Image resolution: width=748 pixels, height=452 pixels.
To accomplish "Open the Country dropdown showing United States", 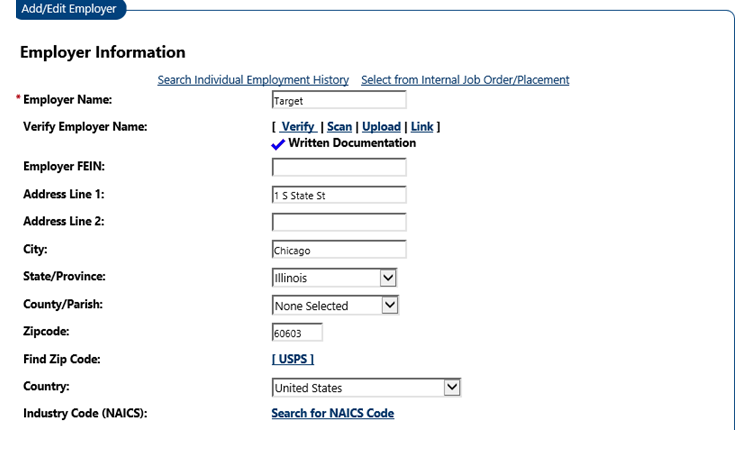I will click(366, 388).
